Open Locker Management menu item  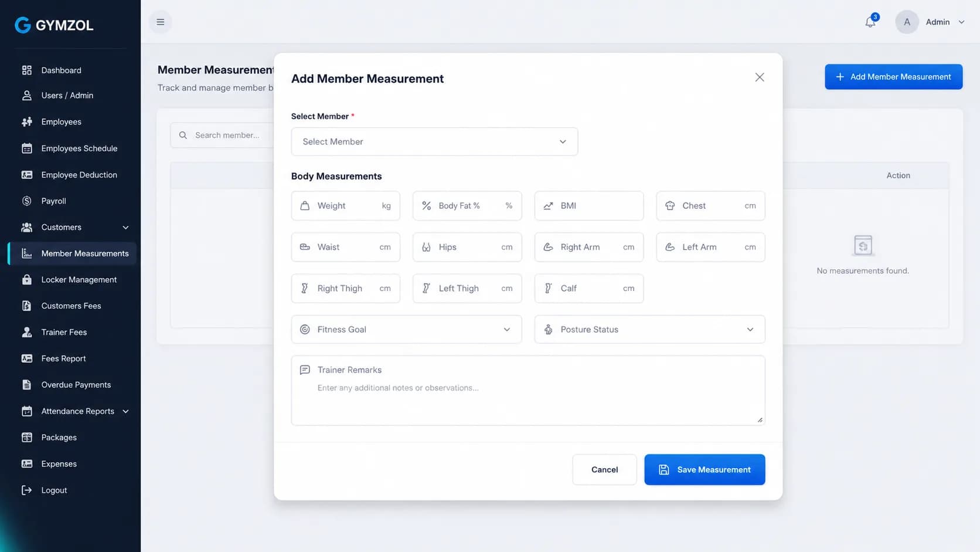tap(73, 280)
